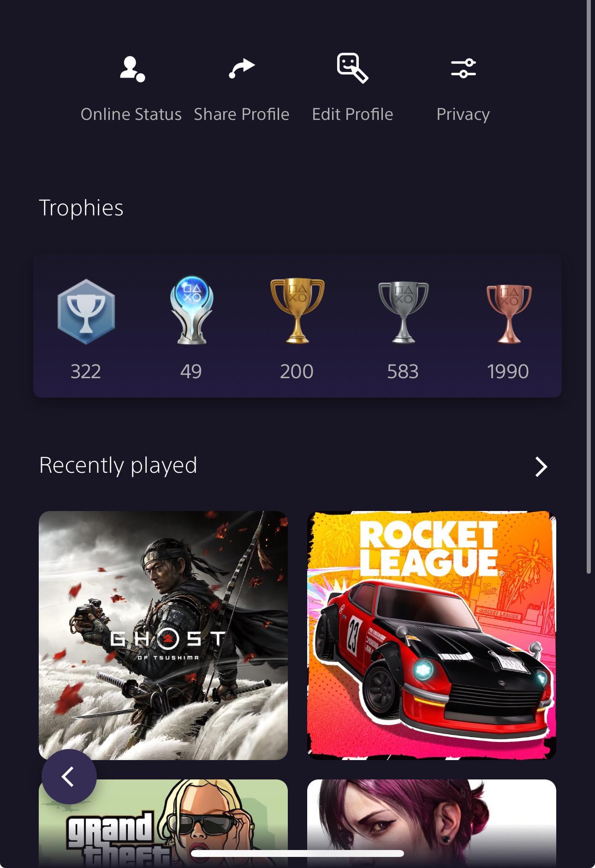595x868 pixels.
Task: Select the gold trophy icon
Action: [297, 310]
